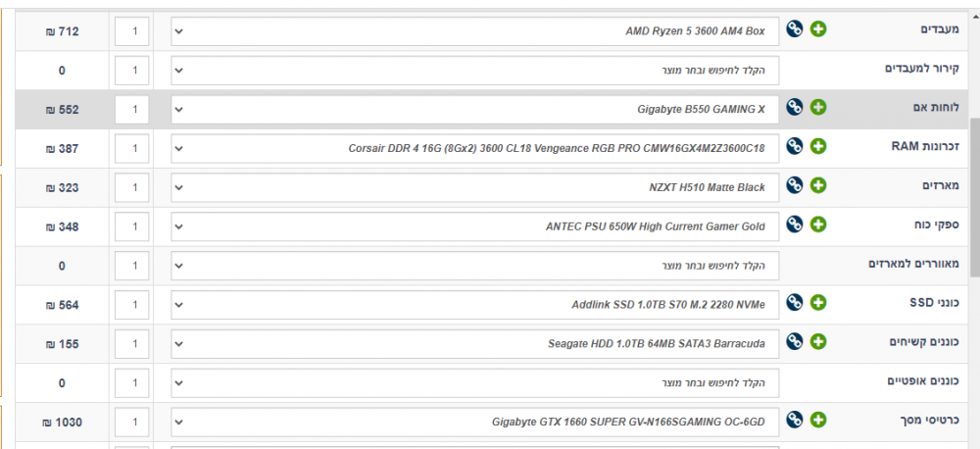This screenshot has width=980, height=449.
Task: Click the כונני SSD category label
Action: point(934,303)
